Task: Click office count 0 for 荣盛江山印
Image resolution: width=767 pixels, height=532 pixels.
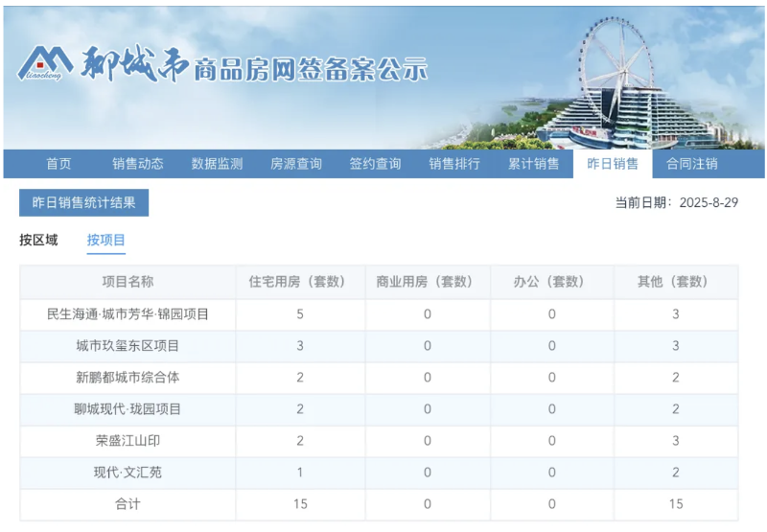Action: (552, 441)
